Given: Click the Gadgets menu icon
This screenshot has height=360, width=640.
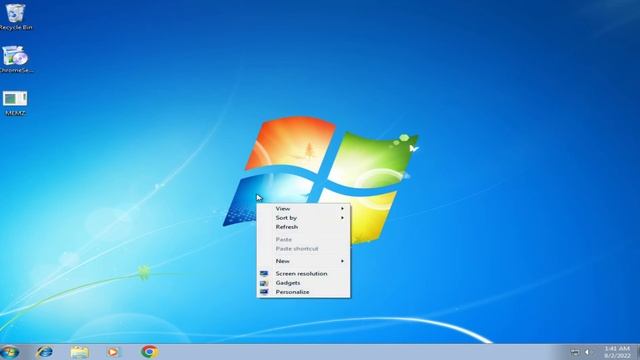Looking at the screenshot, I should 264,283.
